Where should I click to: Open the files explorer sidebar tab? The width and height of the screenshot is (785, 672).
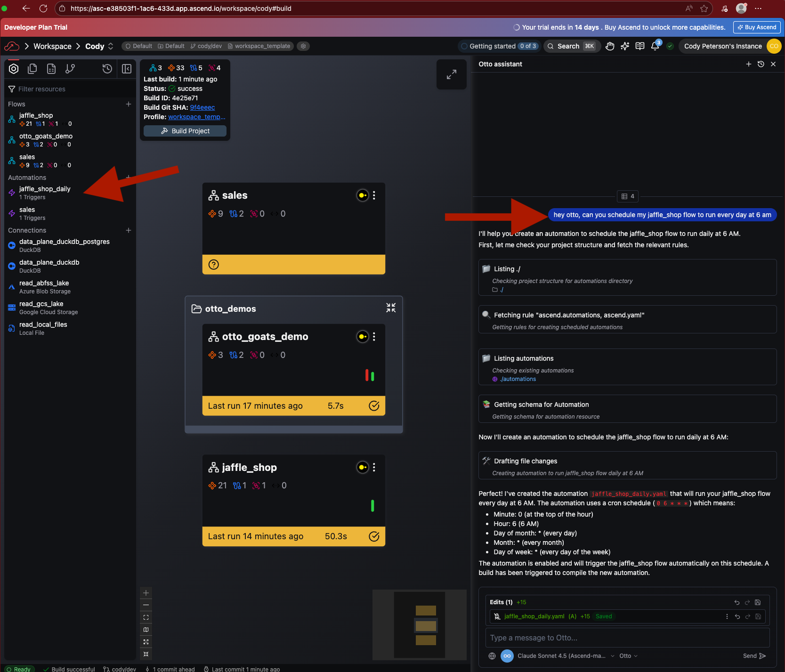point(32,69)
